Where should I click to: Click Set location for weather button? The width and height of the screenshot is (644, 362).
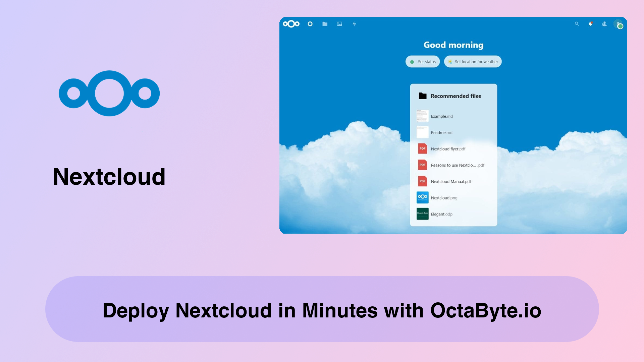pos(473,61)
